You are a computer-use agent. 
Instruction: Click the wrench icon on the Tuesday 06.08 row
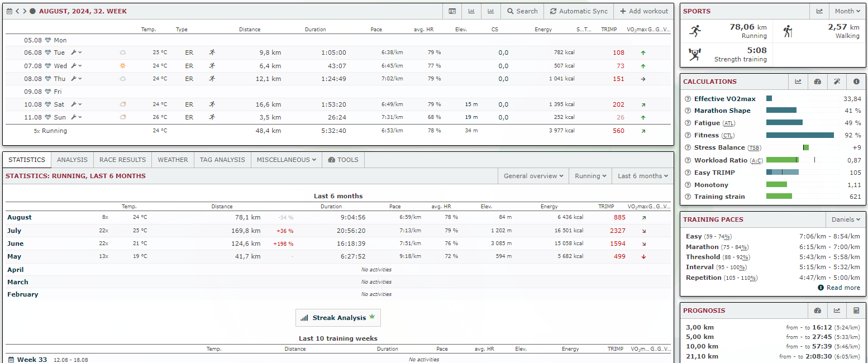(x=74, y=52)
